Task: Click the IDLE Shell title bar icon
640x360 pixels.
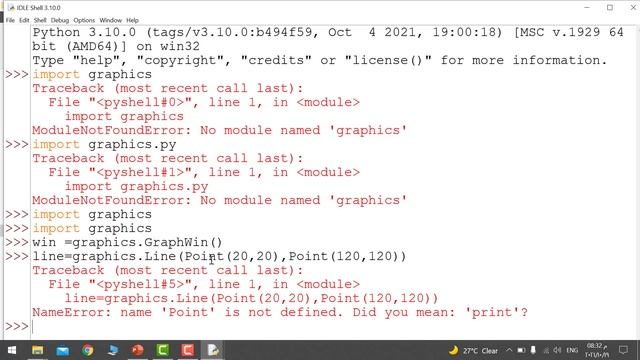Action: click(11, 7)
